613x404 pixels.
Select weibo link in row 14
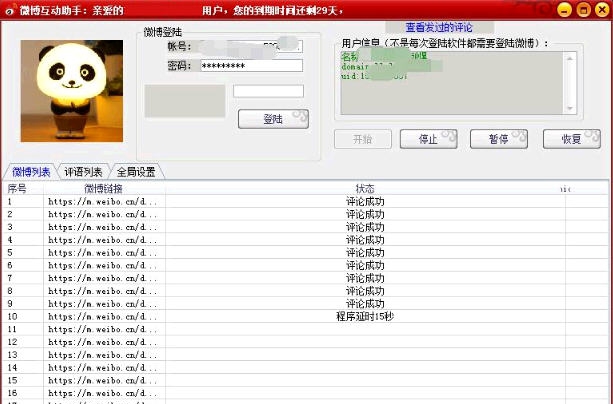103,368
